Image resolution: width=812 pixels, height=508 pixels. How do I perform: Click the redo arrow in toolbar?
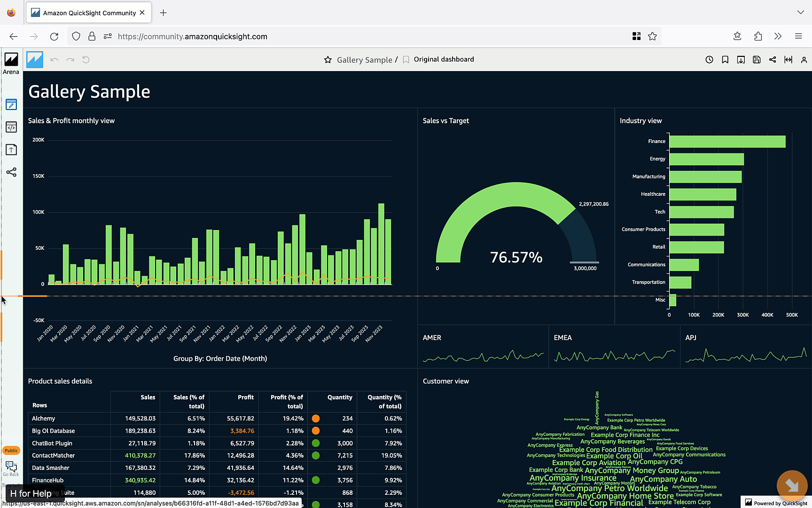point(70,60)
